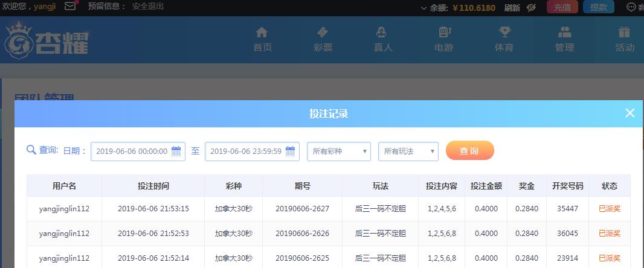
Task: Click the red 充值 button
Action: (x=562, y=7)
